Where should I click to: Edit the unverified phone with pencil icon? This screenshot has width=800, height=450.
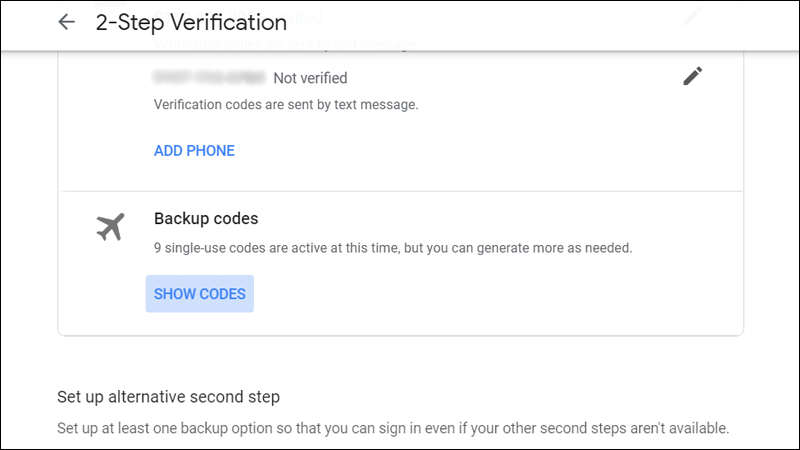pyautogui.click(x=692, y=76)
